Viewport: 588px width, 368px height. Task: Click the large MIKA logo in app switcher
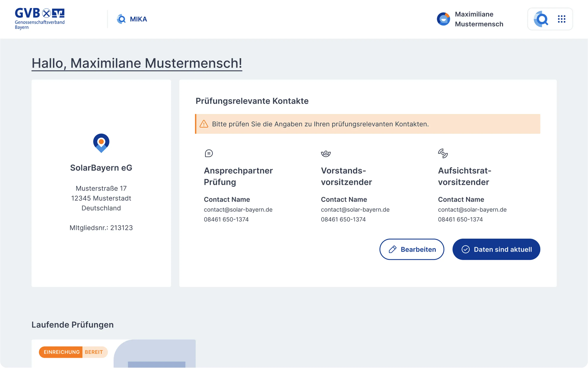541,19
